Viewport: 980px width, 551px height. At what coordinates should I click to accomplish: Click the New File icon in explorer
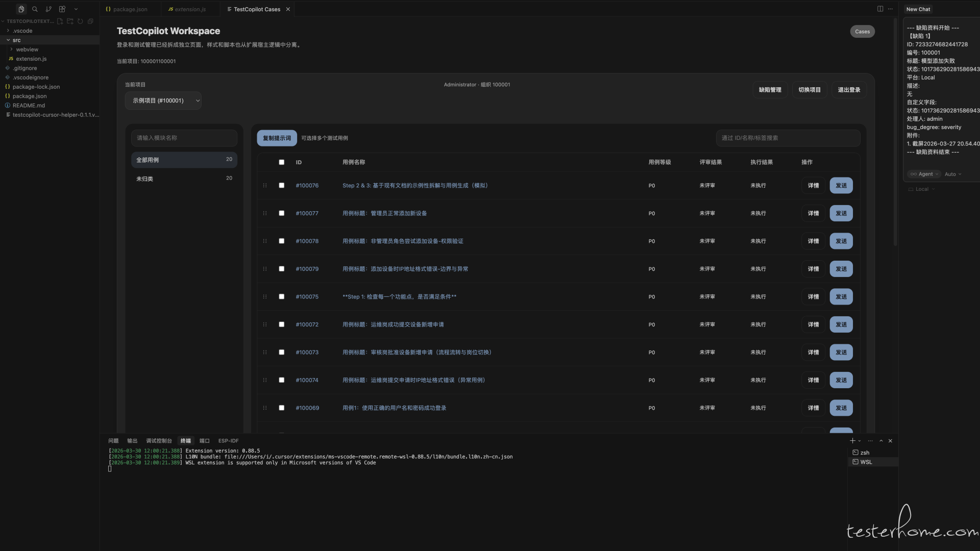pyautogui.click(x=60, y=21)
